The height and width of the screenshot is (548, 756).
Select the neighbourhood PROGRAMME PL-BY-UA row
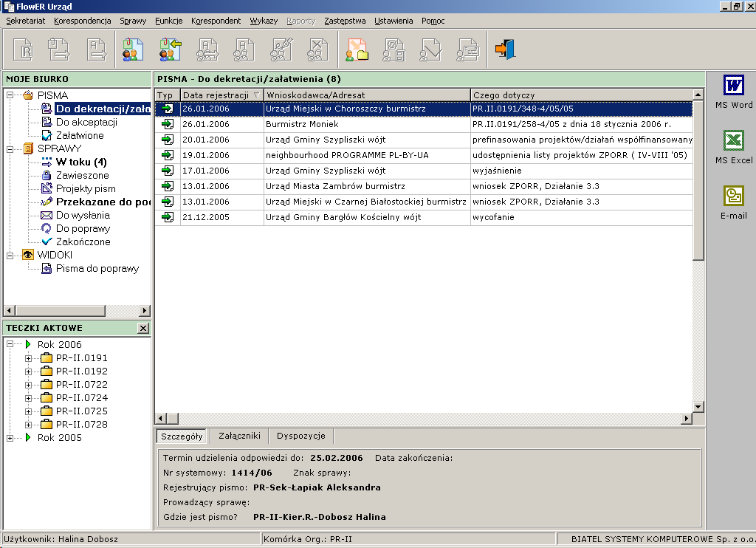pos(424,155)
